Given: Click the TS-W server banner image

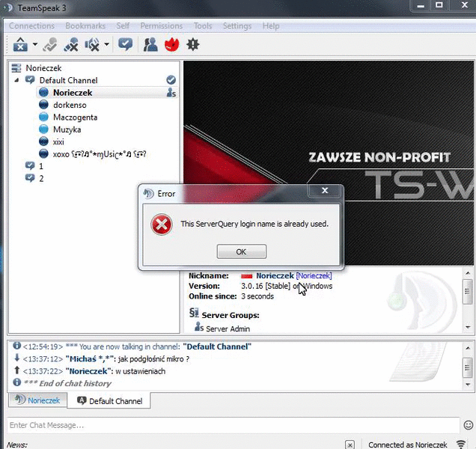Looking at the screenshot, I should pyautogui.click(x=329, y=162).
